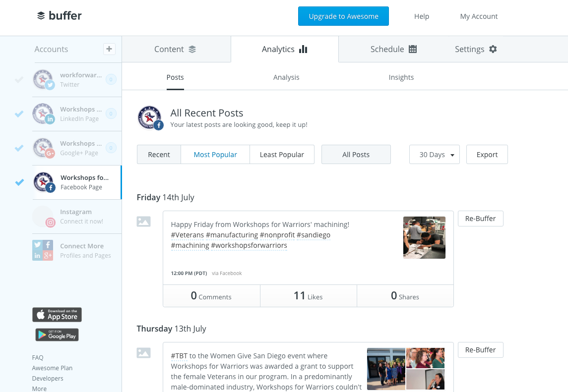
Task: Open the machining post photo thumbnail
Action: pos(424,237)
